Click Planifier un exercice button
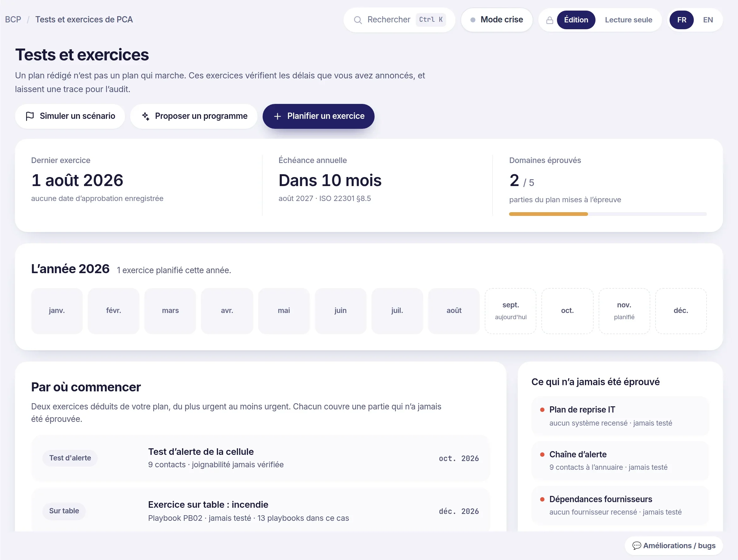Image resolution: width=738 pixels, height=560 pixels. click(318, 116)
